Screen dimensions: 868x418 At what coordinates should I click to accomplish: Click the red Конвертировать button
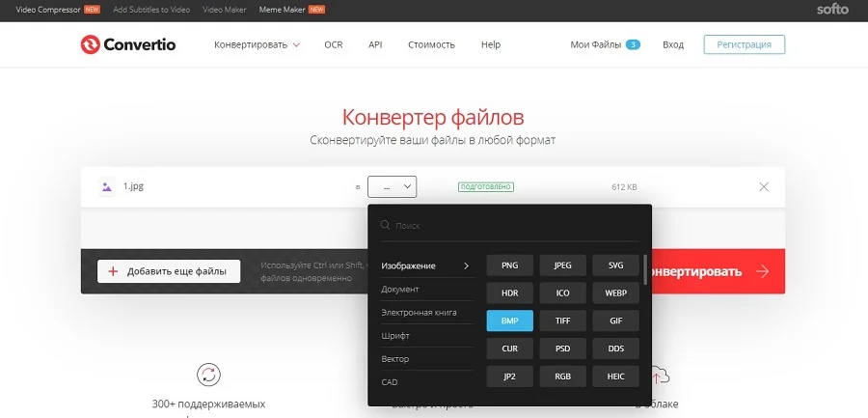(718, 271)
